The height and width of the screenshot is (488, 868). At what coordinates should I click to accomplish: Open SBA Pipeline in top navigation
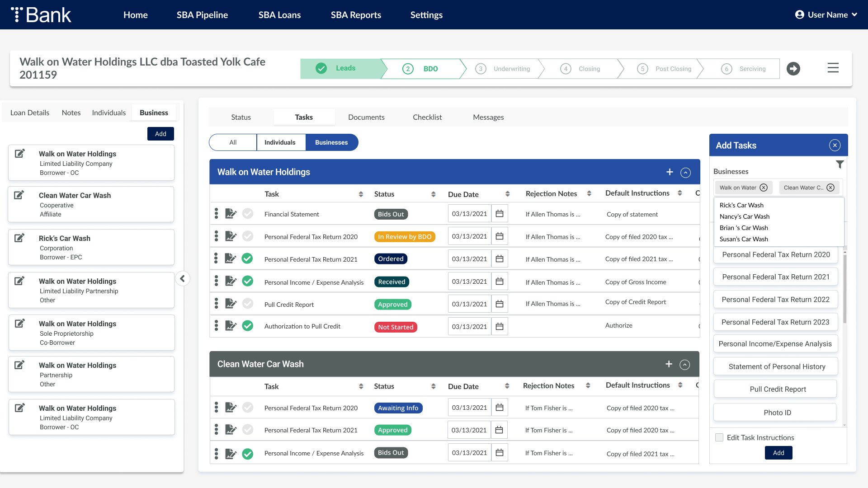point(202,15)
